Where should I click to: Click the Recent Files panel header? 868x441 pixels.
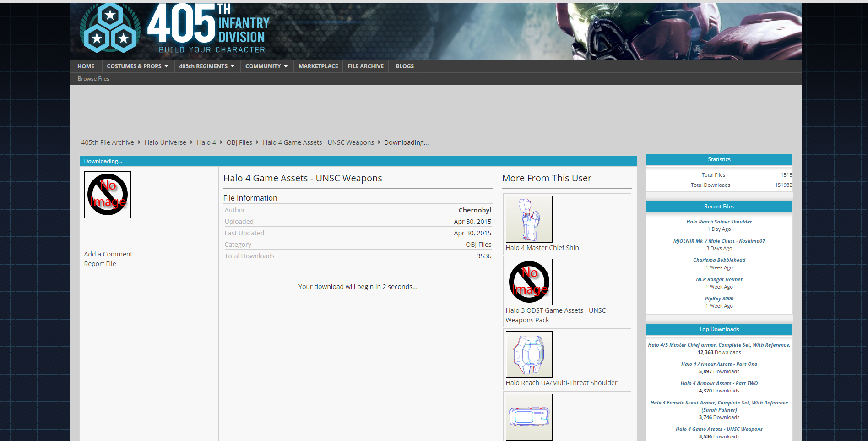click(719, 207)
